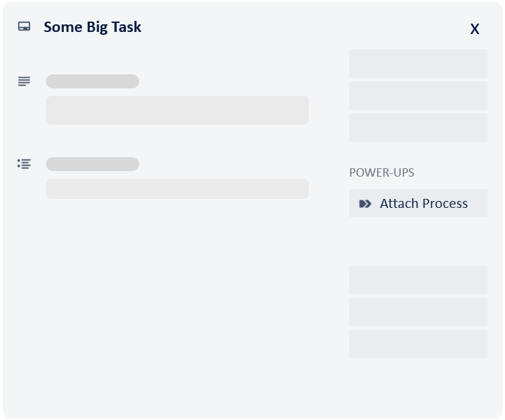The width and height of the screenshot is (505, 420).
Task: Click first placeholder button below Attach Process
Action: [418, 280]
